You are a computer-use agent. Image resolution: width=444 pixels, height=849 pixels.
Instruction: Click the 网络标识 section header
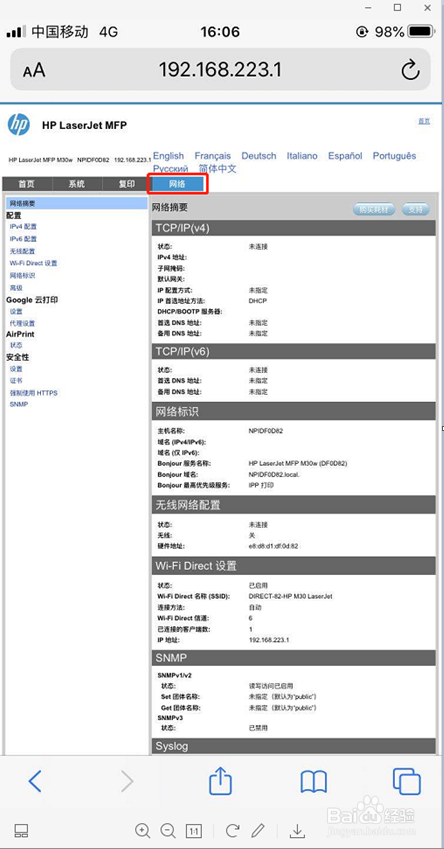pos(293,412)
